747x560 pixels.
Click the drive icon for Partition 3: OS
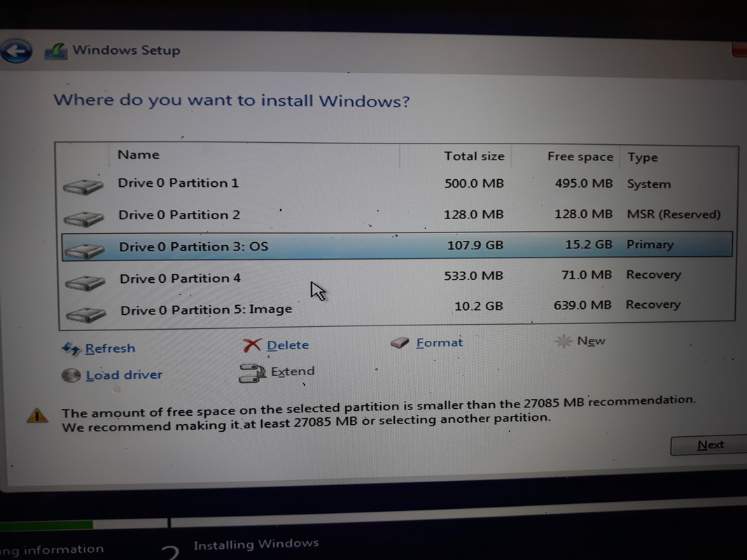tap(85, 251)
